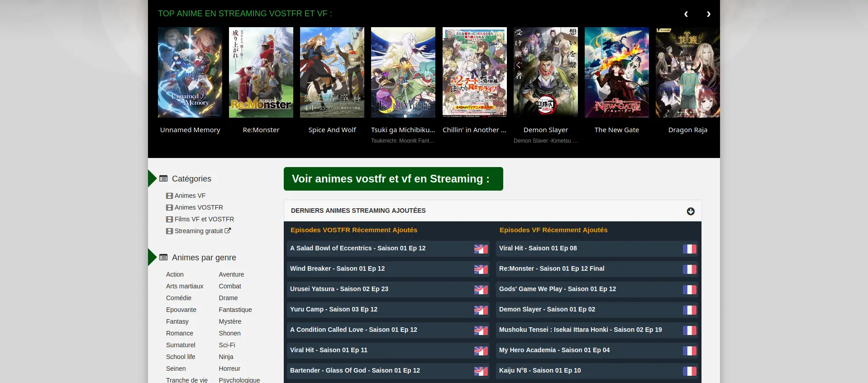The height and width of the screenshot is (383, 868).
Task: Advance top anime carousel with next arrow
Action: click(709, 14)
